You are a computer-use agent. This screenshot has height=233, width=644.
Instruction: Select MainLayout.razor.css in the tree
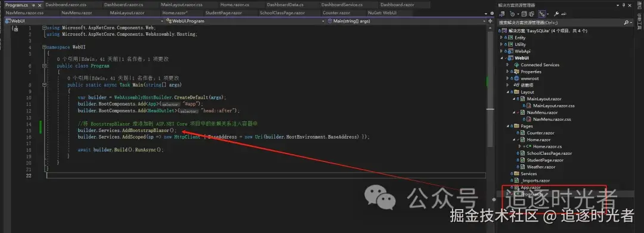553,106
